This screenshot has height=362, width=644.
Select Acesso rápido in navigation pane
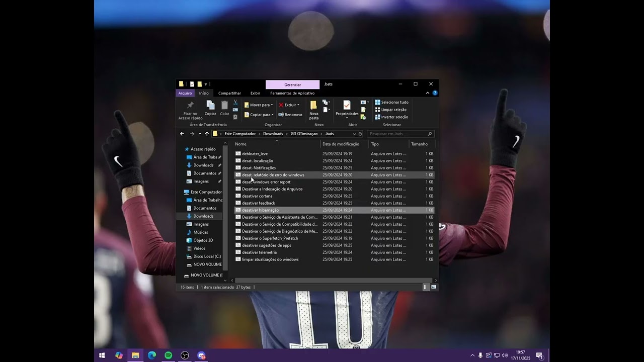pyautogui.click(x=203, y=149)
